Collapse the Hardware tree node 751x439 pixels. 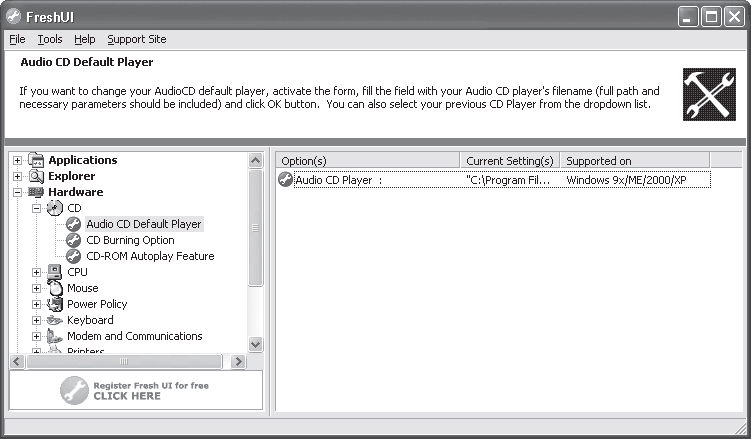(17, 192)
